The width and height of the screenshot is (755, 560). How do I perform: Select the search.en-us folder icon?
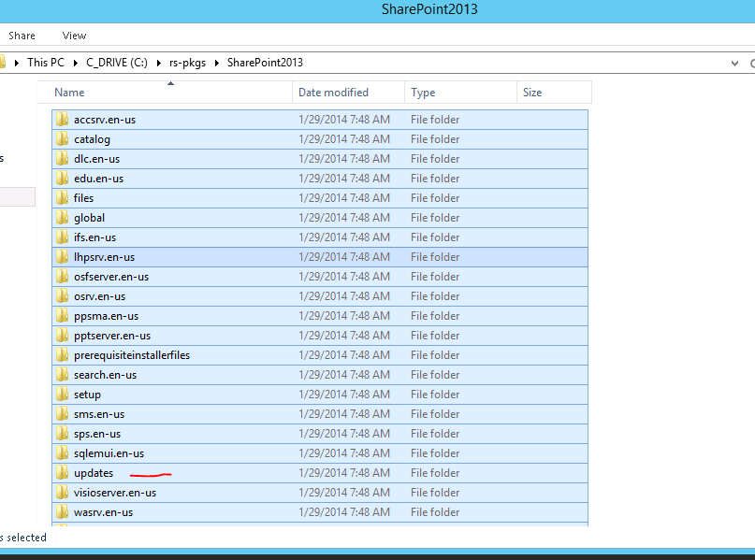click(62, 375)
